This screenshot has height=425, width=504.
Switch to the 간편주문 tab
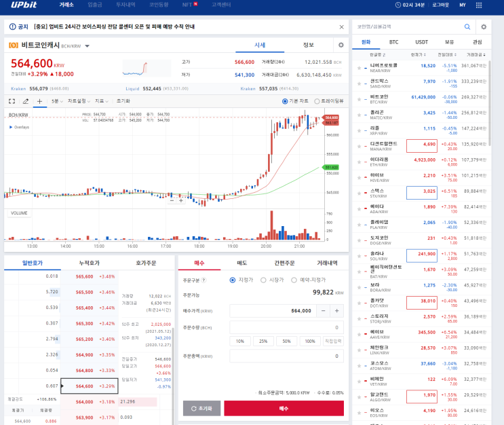(x=284, y=263)
